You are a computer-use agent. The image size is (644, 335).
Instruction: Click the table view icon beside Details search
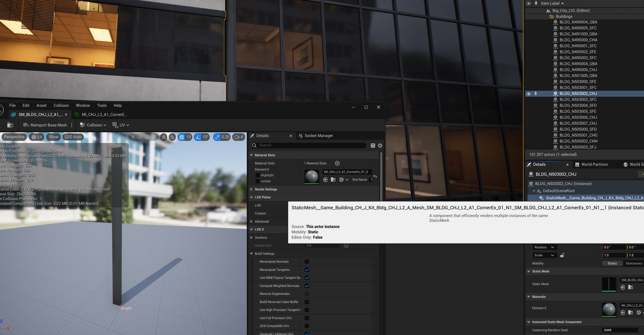tap(373, 145)
